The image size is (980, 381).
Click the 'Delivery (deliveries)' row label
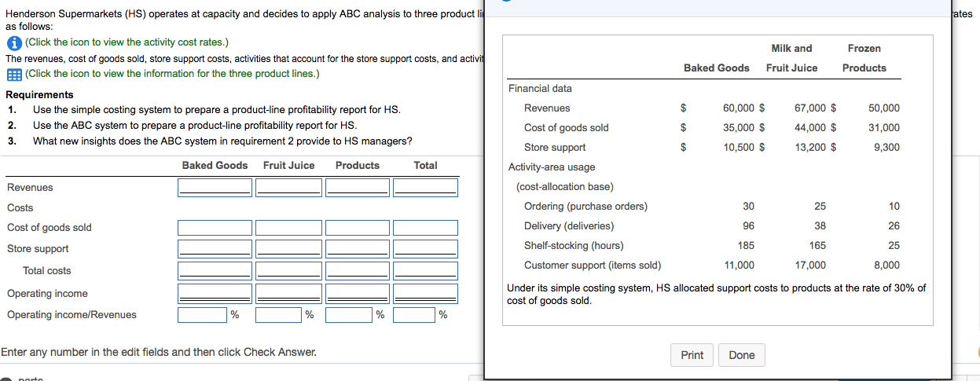coord(569,226)
